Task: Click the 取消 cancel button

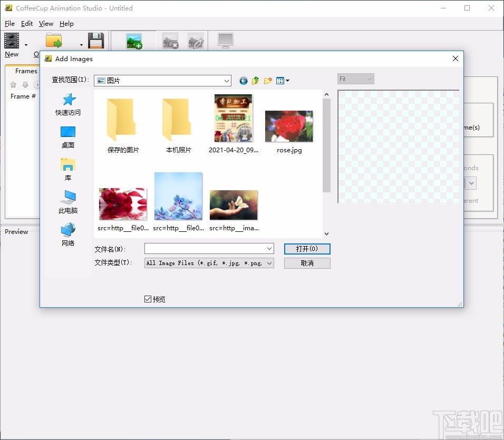Action: click(x=307, y=263)
